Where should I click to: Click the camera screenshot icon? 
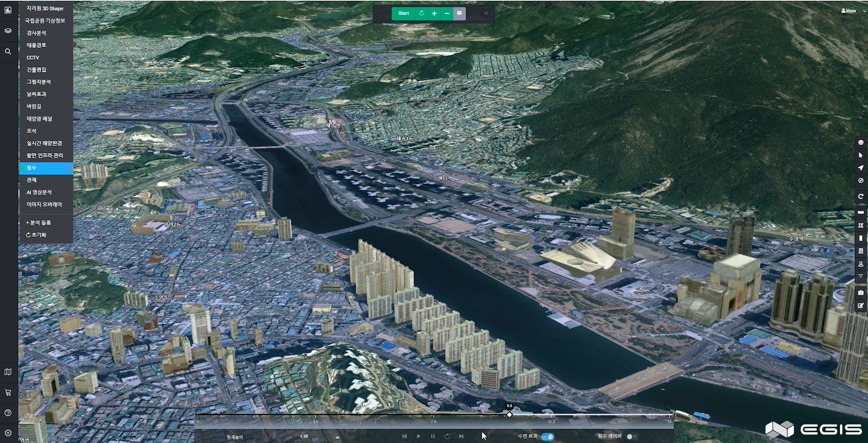pyautogui.click(x=861, y=293)
